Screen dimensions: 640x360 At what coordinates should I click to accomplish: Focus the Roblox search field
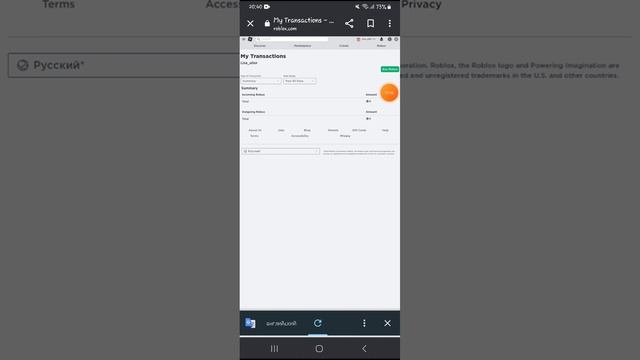click(292, 39)
